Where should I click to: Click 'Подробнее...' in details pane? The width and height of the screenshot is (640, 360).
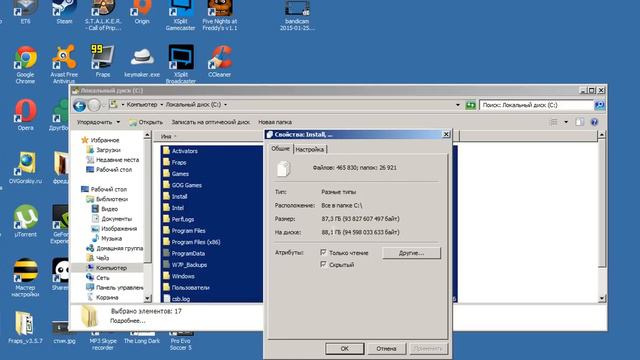tap(128, 320)
